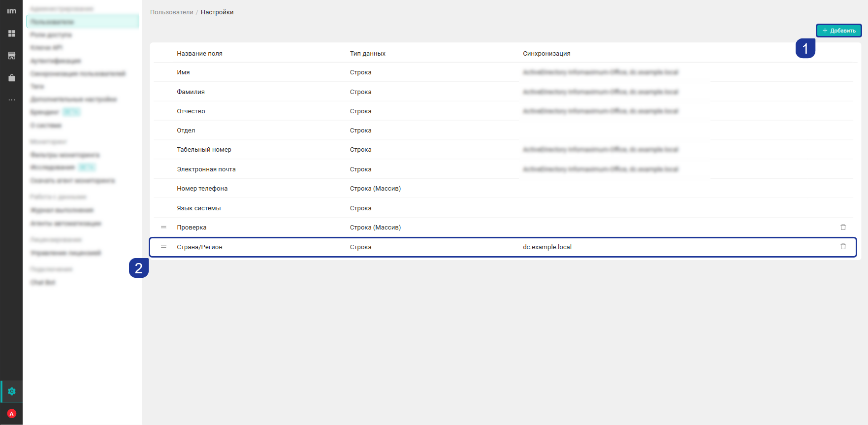Click Строка type in Имя row
Screen dimensions: 868x425
[360, 72]
